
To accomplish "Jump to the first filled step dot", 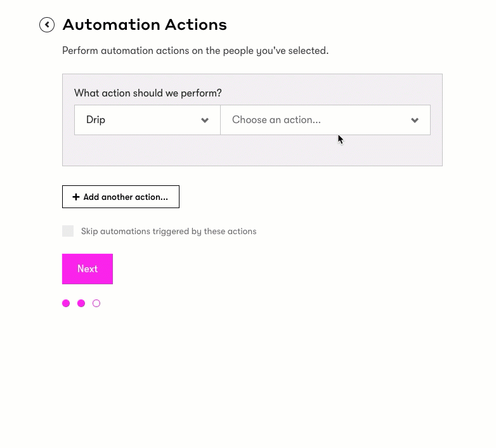I will pyautogui.click(x=66, y=303).
